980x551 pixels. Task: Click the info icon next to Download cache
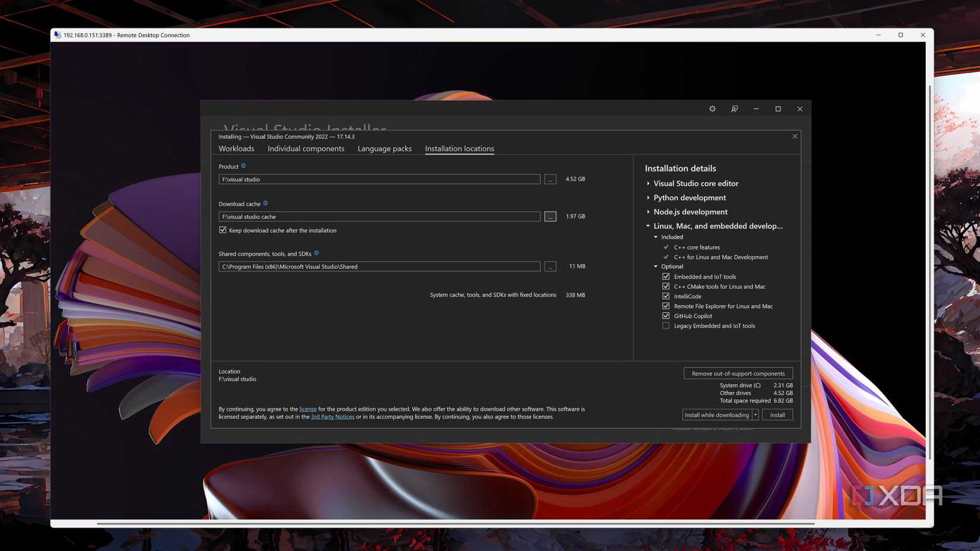[x=265, y=203]
